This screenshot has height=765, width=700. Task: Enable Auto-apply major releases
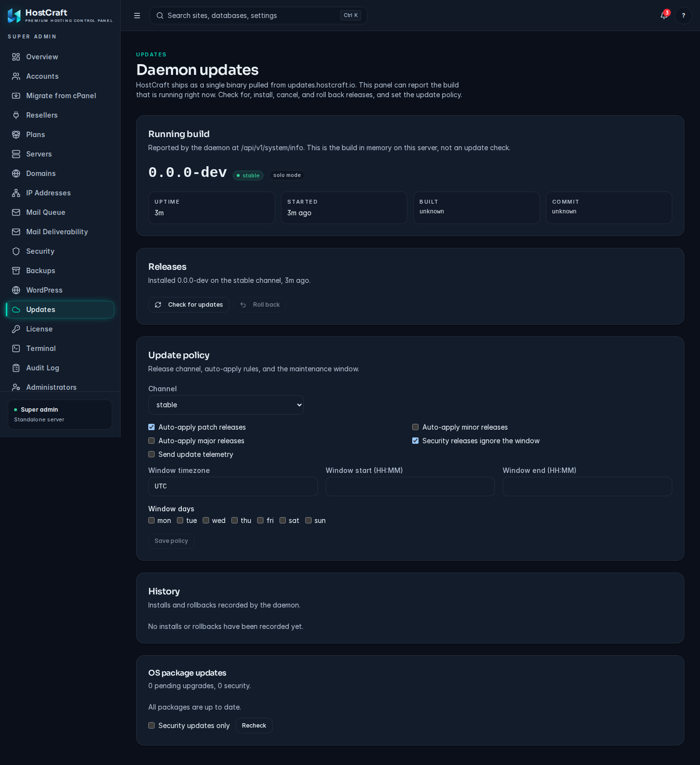152,441
